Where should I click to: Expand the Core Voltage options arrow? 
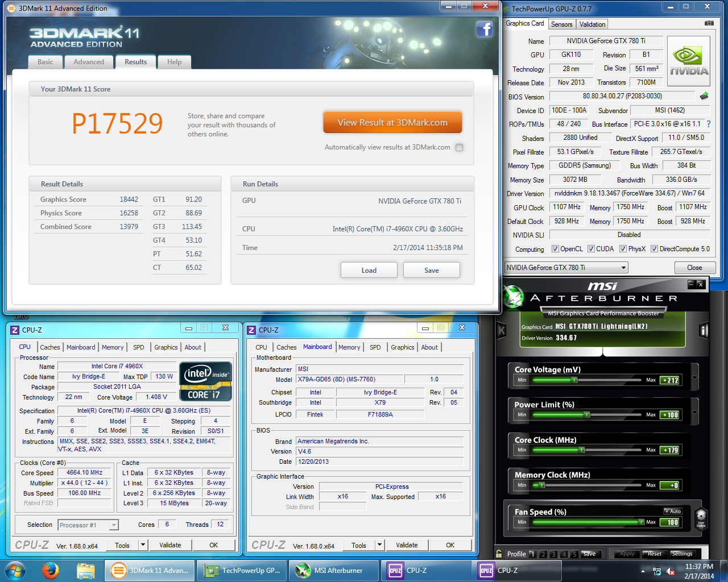694,378
